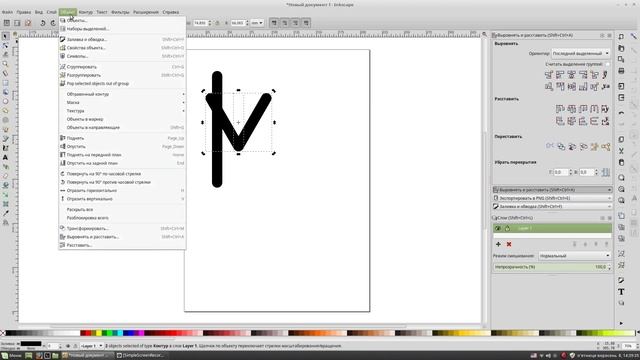Click the width value field in toolbar

202,23
